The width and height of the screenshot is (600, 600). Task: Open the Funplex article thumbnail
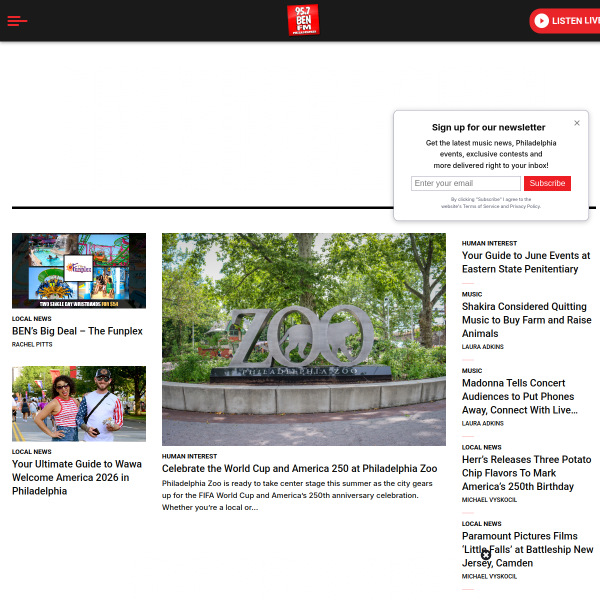point(79,271)
